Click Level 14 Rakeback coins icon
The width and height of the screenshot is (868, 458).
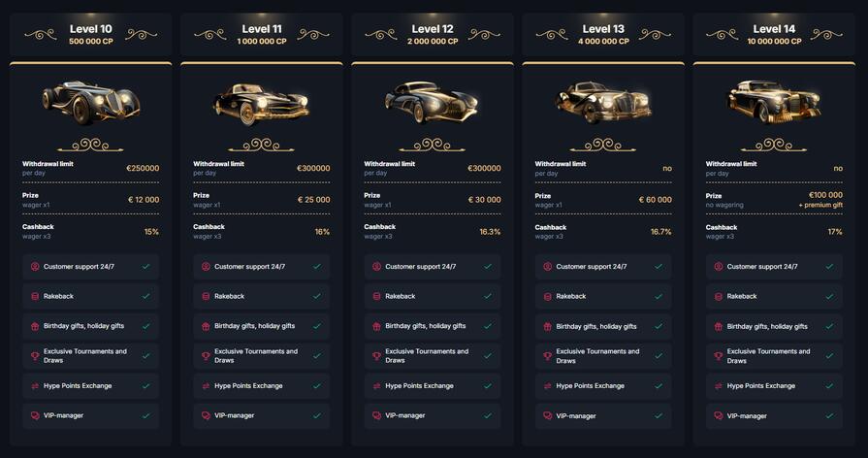(x=719, y=296)
